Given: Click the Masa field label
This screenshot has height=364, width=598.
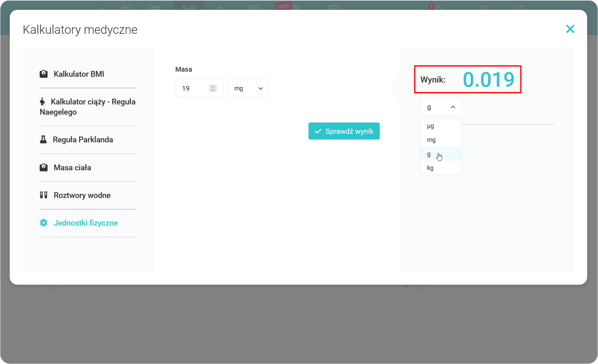Looking at the screenshot, I should 183,69.
